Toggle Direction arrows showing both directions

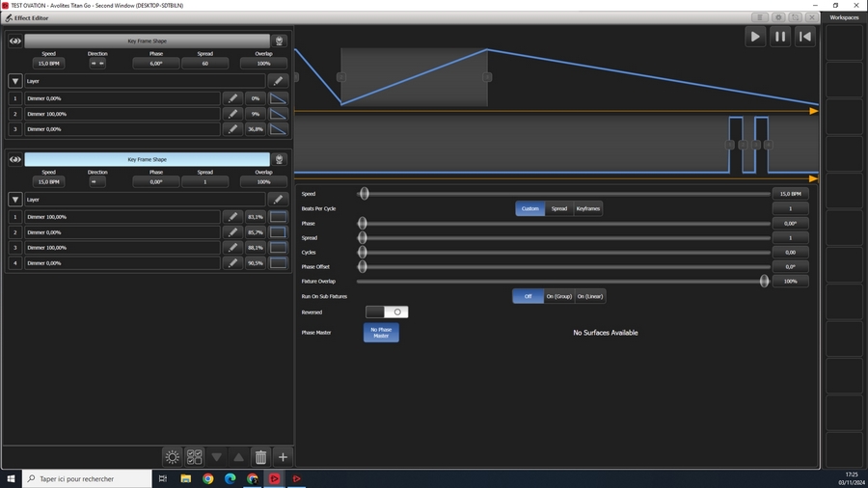click(97, 64)
